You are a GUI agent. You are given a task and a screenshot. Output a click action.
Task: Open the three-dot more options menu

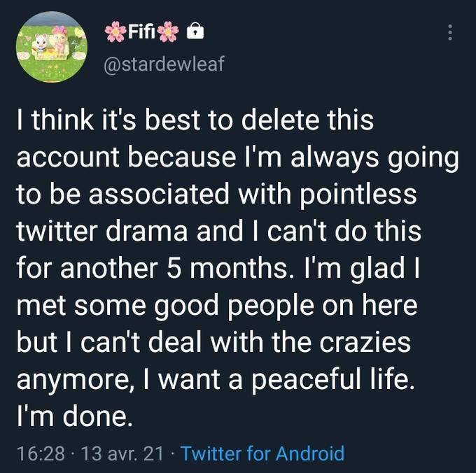click(450, 33)
